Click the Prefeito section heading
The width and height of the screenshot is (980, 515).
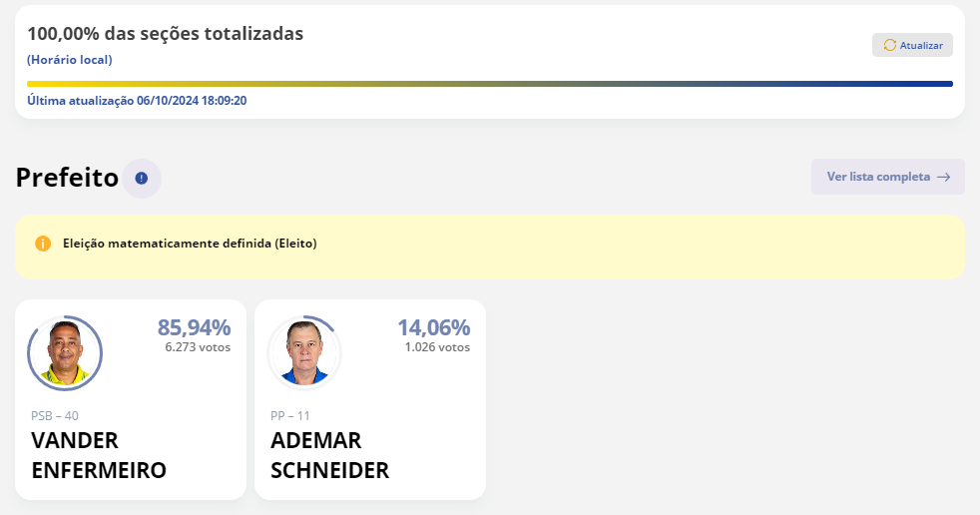(67, 178)
